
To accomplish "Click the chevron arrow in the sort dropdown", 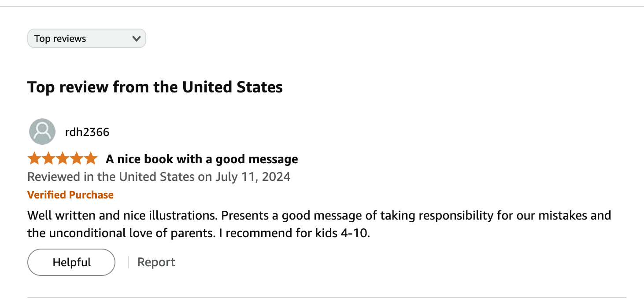I will point(136,39).
